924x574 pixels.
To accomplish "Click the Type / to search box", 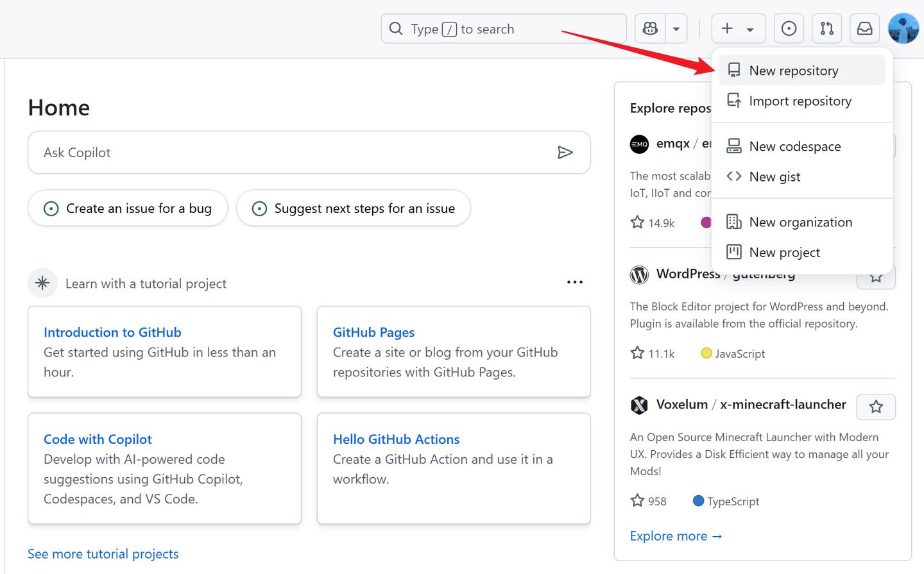I will pyautogui.click(x=504, y=29).
